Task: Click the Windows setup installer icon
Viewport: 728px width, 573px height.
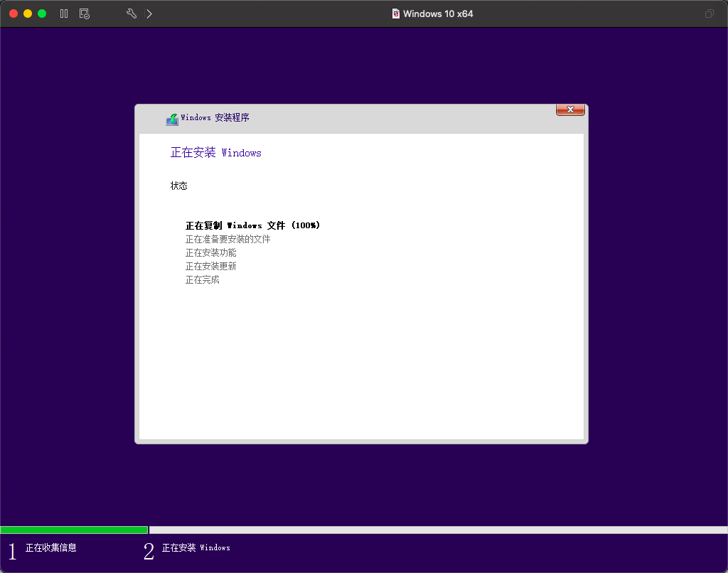Action: pos(172,119)
